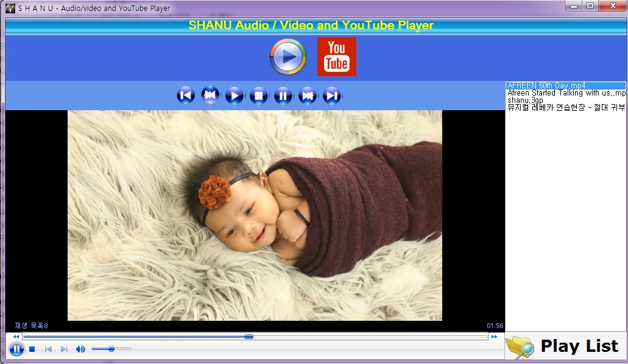Click the blue rewind button in toolbar

pos(210,96)
